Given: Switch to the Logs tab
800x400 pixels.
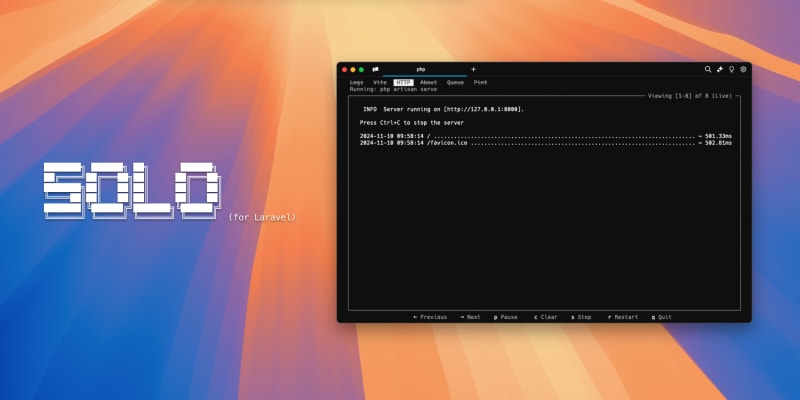Looking at the screenshot, I should pos(356,82).
